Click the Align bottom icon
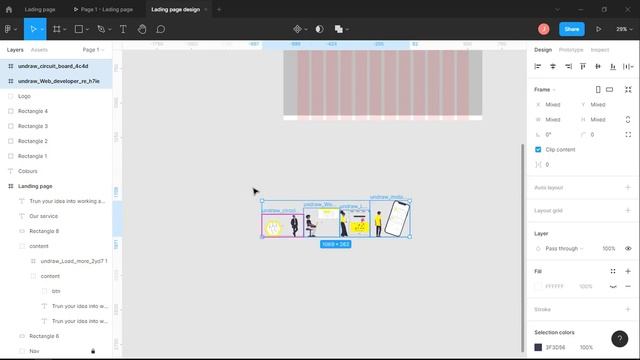 coord(613,67)
